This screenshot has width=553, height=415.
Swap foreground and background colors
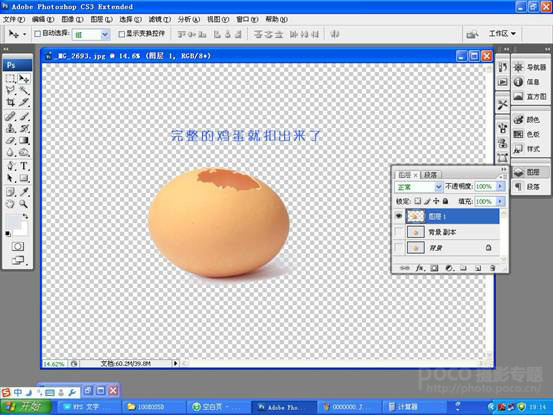coord(25,216)
